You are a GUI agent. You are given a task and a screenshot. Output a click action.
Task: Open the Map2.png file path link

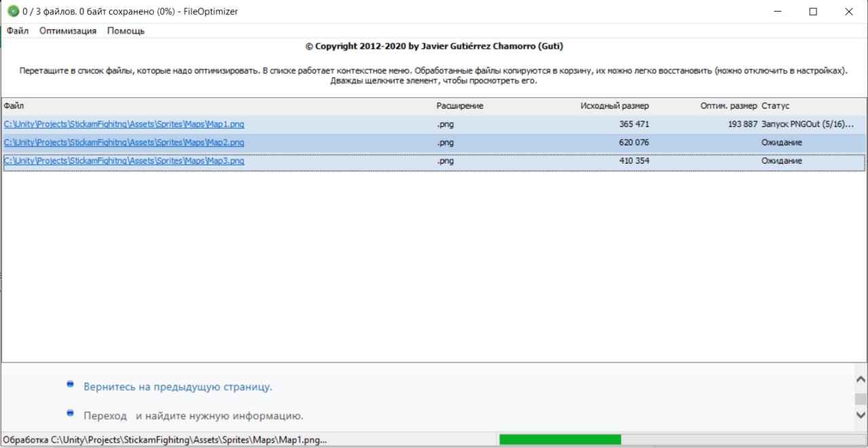point(124,143)
